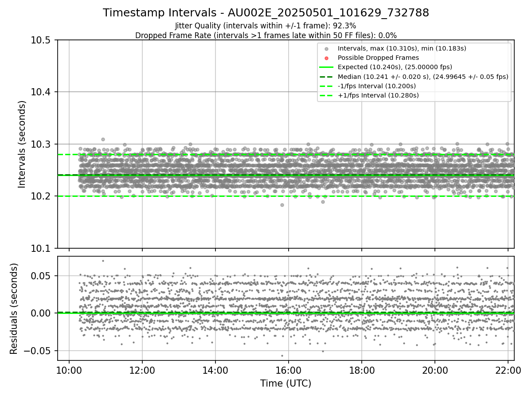This screenshot has height=399, width=532.
Task: Click the lowest outlier point in the Intervals plot
Action: pos(282,205)
